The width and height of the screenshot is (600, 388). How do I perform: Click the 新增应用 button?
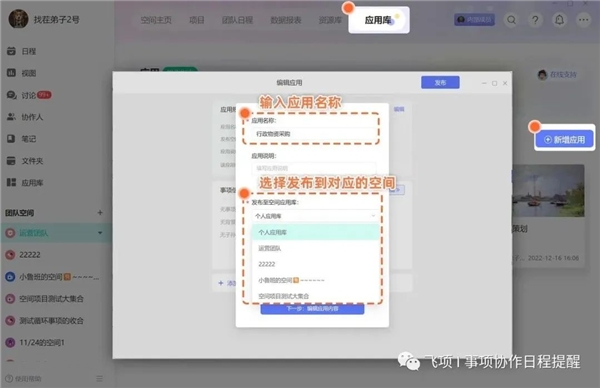coord(564,140)
